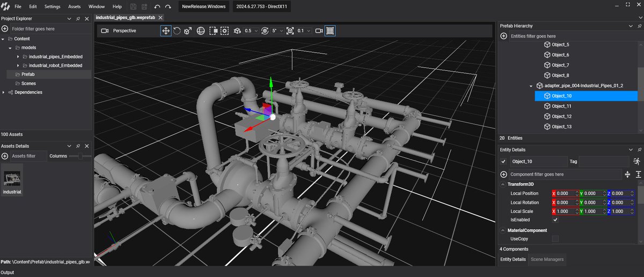Select the translate (move) gizmo tool
The width and height of the screenshot is (644, 277).
click(166, 31)
